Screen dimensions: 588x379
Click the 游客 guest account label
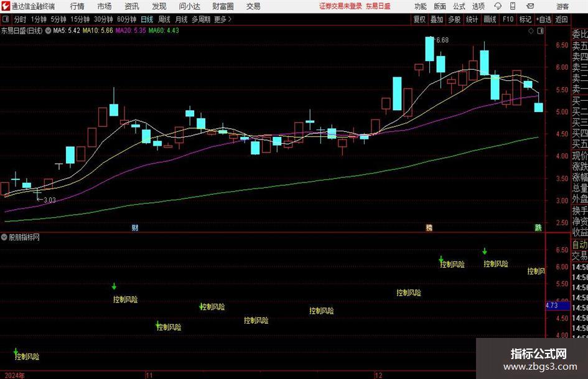[562, 6]
